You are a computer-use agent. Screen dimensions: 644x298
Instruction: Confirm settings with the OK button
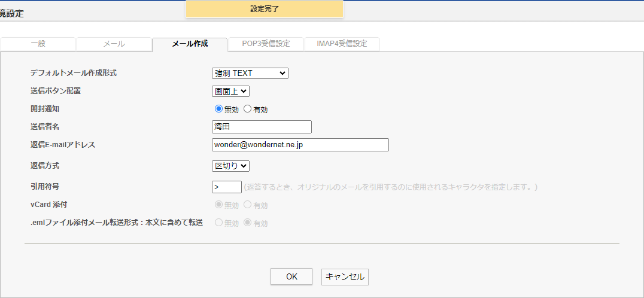coord(291,276)
